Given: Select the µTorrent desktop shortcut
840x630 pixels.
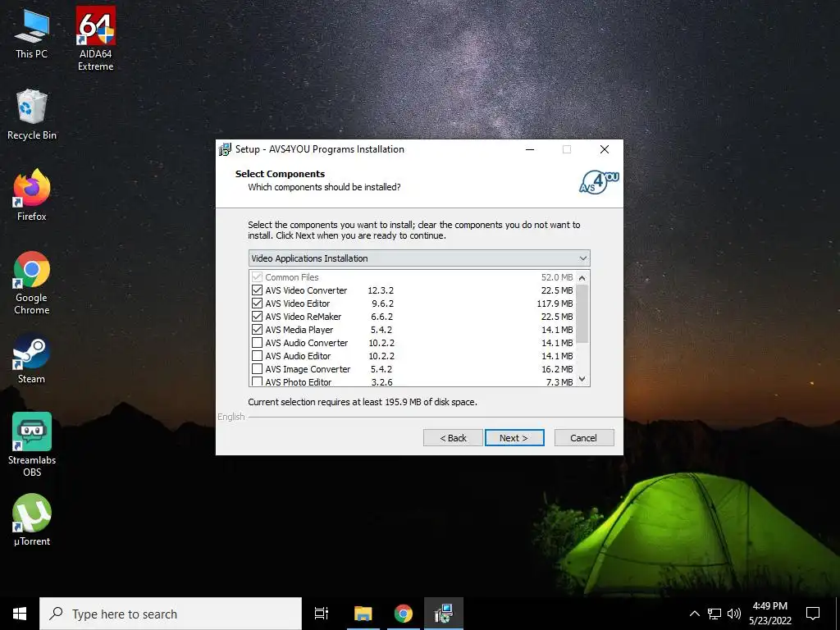Looking at the screenshot, I should point(32,519).
